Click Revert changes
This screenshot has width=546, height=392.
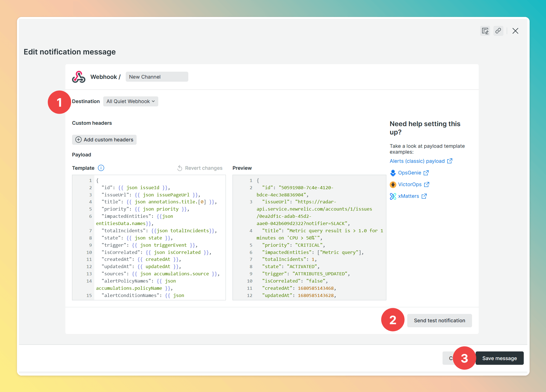[x=200, y=168]
